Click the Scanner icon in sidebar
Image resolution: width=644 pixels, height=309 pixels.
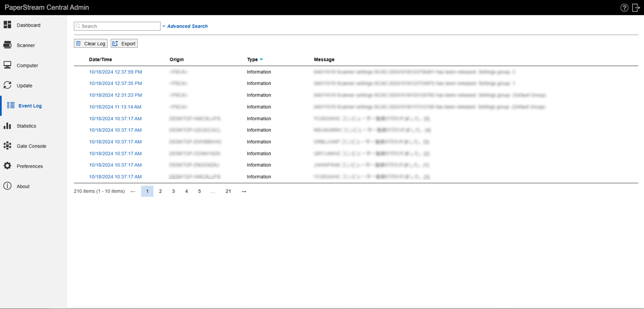point(8,45)
